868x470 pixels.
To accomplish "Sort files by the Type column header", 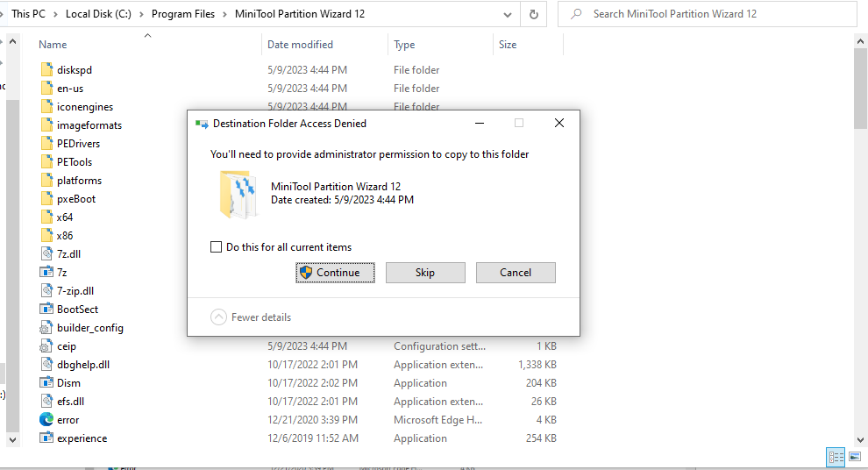I will [404, 45].
